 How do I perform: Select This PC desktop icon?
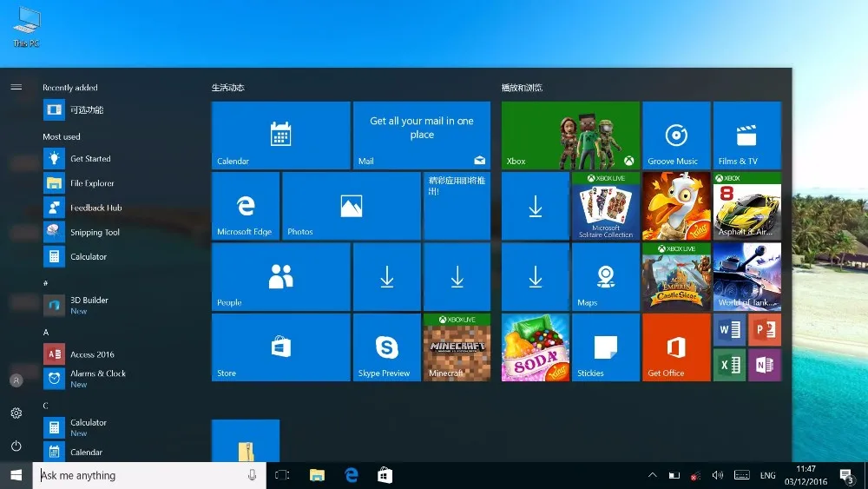click(x=26, y=26)
